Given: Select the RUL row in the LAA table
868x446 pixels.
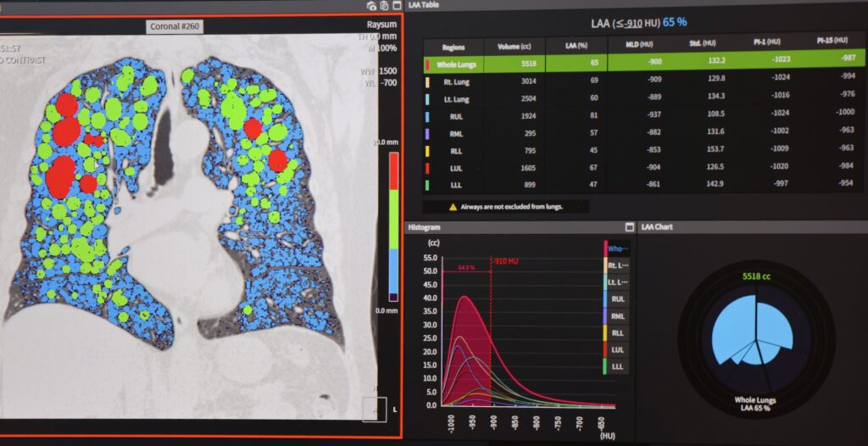Looking at the screenshot, I should coord(644,116).
